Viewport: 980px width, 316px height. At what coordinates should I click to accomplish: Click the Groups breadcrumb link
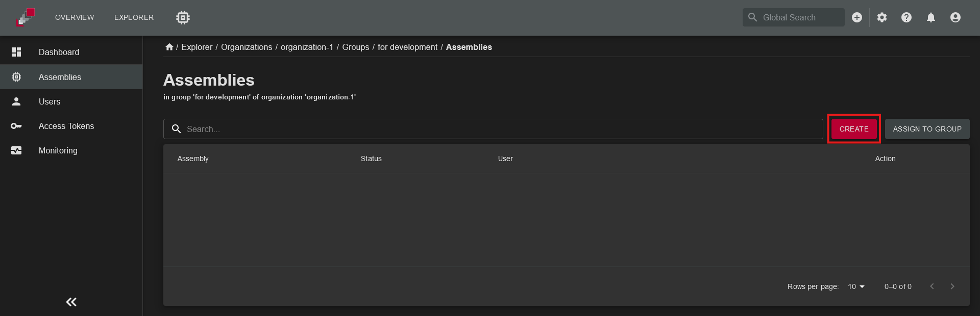pos(356,47)
